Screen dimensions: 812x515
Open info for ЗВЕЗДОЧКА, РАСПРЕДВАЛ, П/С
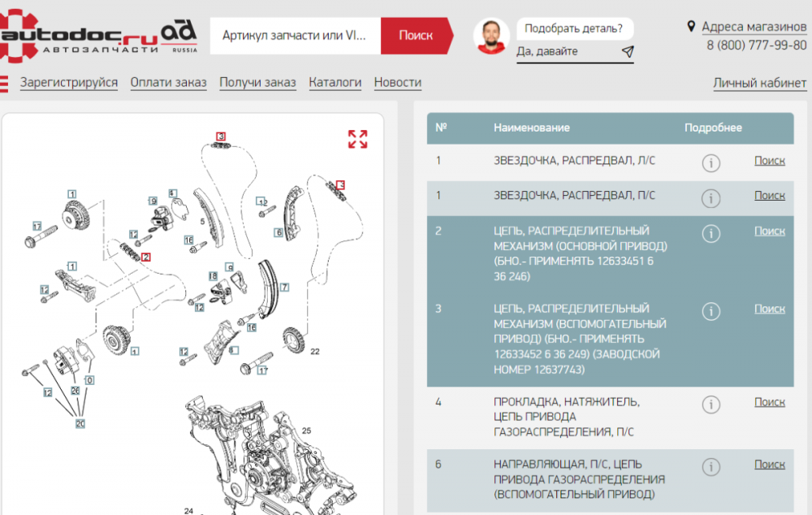click(x=710, y=198)
